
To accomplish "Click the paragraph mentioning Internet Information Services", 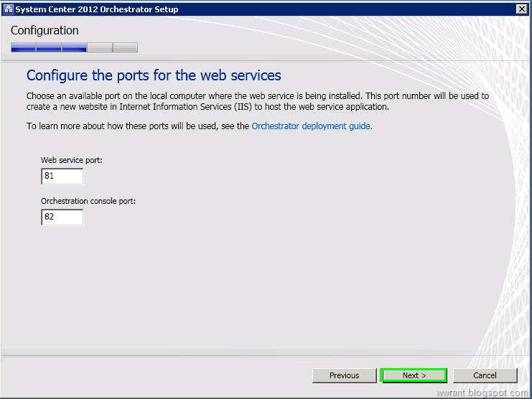I will (258, 101).
